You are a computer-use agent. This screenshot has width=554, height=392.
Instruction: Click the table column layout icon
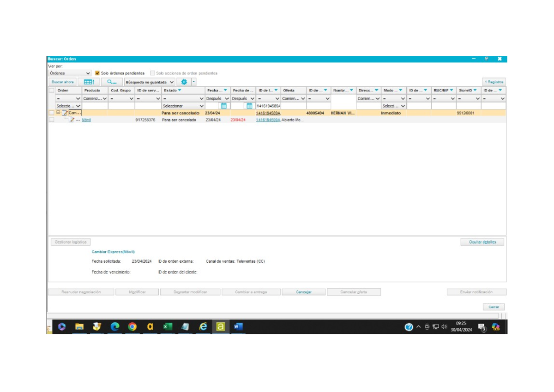click(x=89, y=82)
